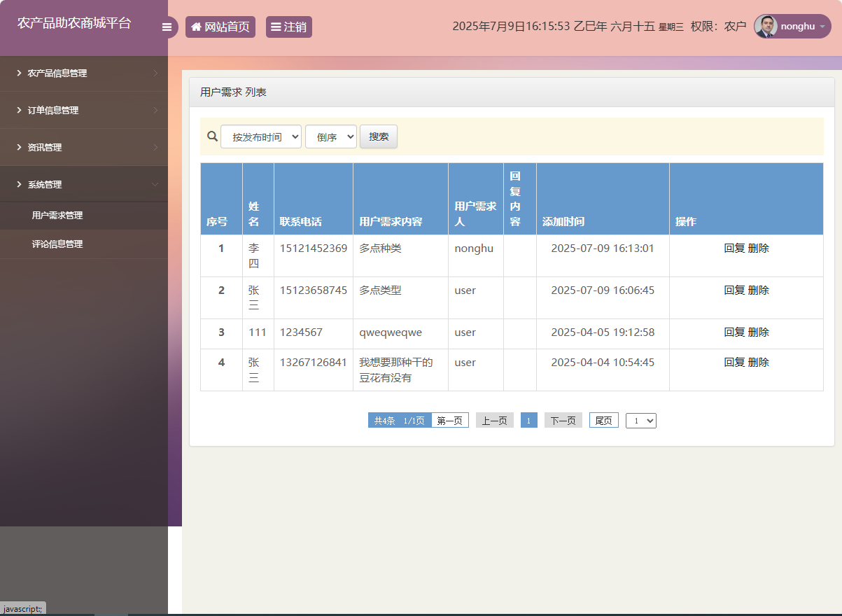Click the arrow icon beside 农产品信息管理
Viewport: 842px width, 616px height.
pyautogui.click(x=17, y=73)
